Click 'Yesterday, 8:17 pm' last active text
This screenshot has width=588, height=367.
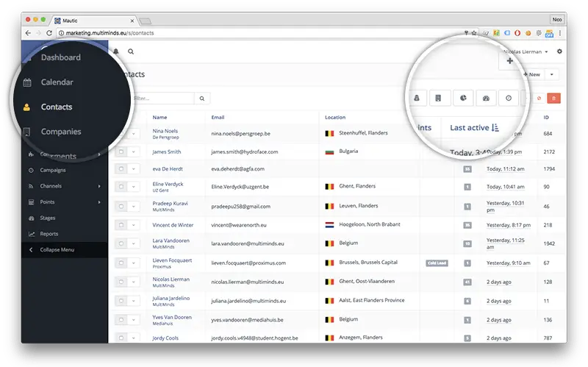pyautogui.click(x=509, y=225)
